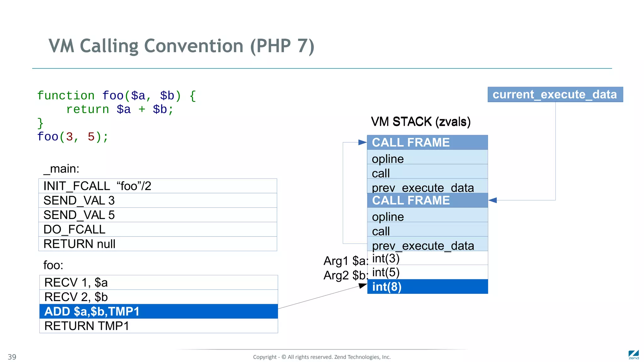Click 'opline' in the upper call frame
This screenshot has width=644, height=362.
tap(427, 157)
